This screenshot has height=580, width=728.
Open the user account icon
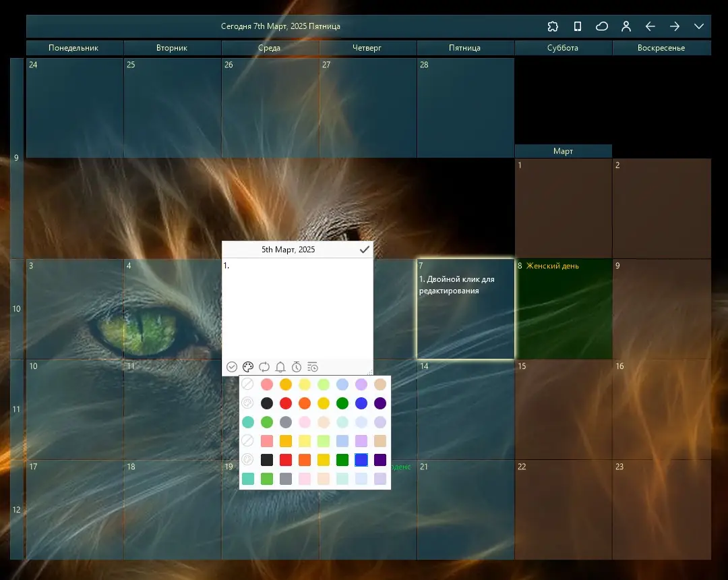pos(626,26)
